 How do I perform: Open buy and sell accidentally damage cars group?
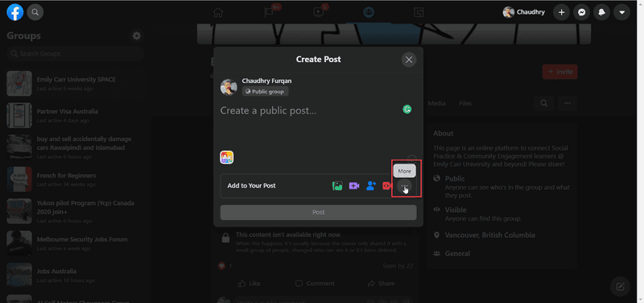(x=75, y=147)
